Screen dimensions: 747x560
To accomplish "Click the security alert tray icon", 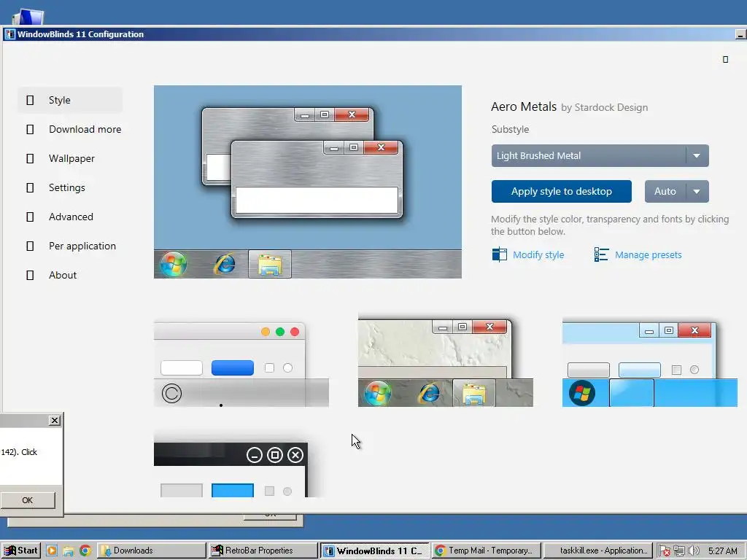I will (x=664, y=551).
